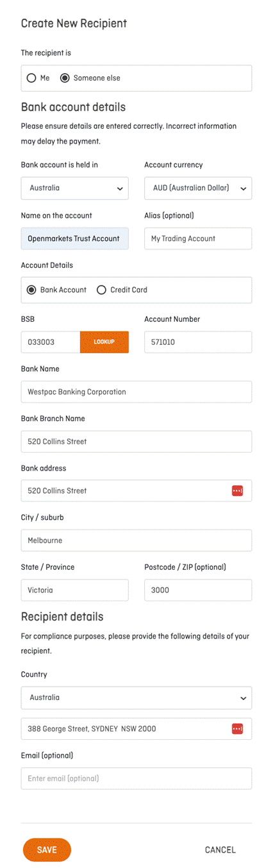
Task: Click the City / suburb Melbourne field
Action: (x=136, y=540)
